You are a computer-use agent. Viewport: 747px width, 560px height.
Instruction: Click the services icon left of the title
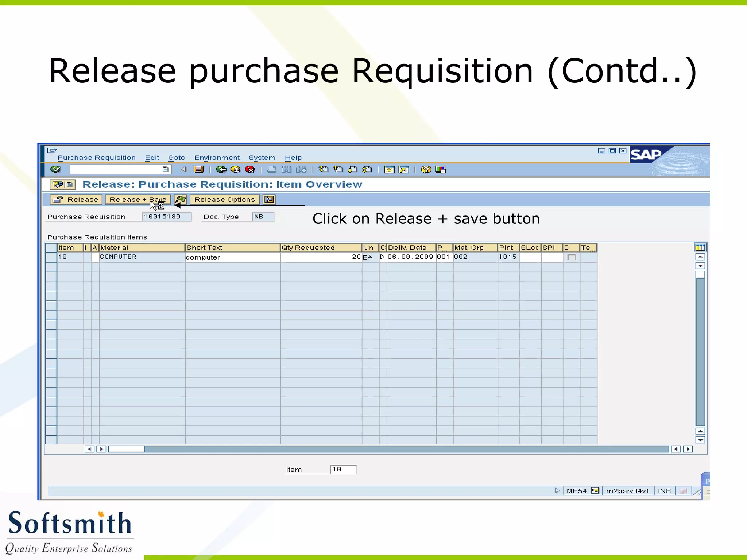pyautogui.click(x=58, y=184)
